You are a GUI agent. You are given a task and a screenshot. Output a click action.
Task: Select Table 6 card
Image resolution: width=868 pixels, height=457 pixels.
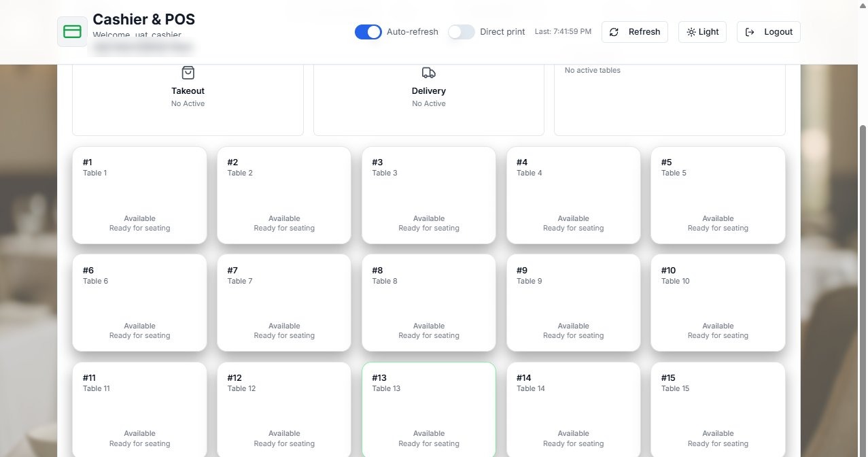click(x=140, y=303)
